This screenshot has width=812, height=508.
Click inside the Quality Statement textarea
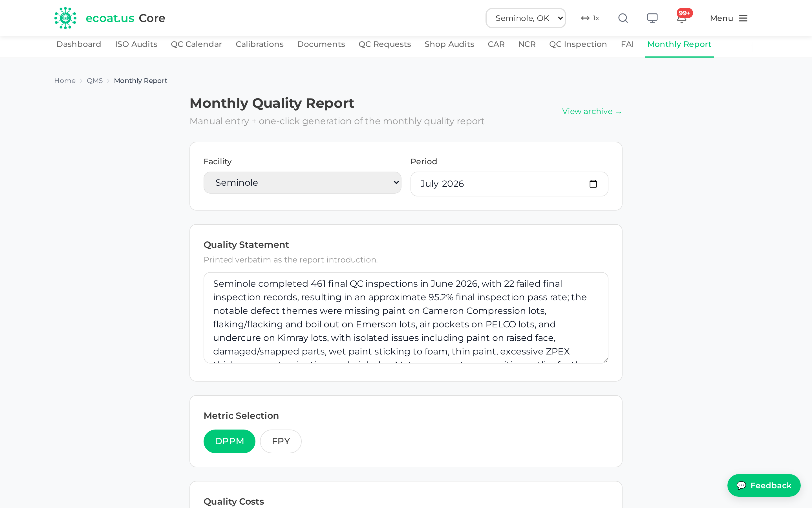pyautogui.click(x=406, y=317)
